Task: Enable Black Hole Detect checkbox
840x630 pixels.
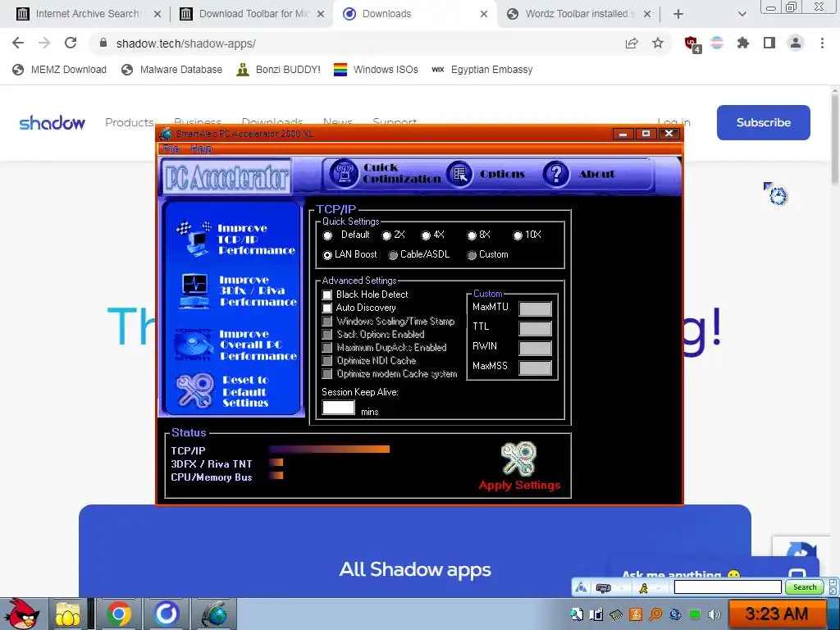Action: coord(326,294)
